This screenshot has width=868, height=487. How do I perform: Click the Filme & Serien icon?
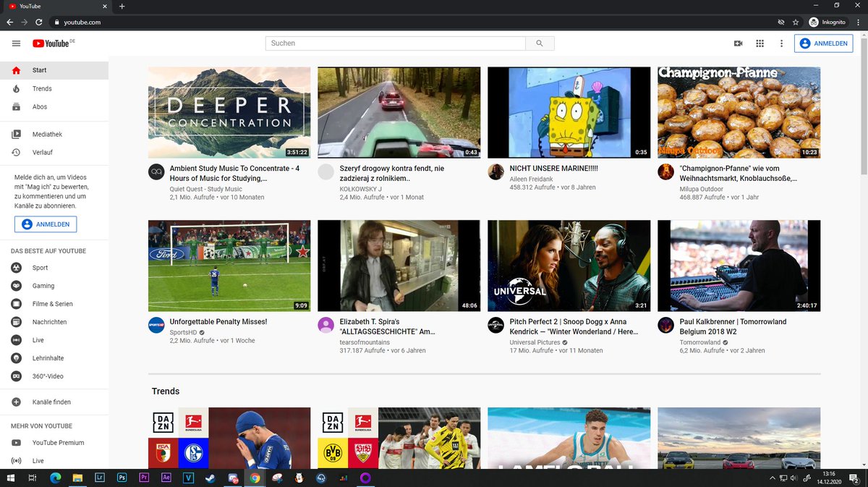(16, 304)
